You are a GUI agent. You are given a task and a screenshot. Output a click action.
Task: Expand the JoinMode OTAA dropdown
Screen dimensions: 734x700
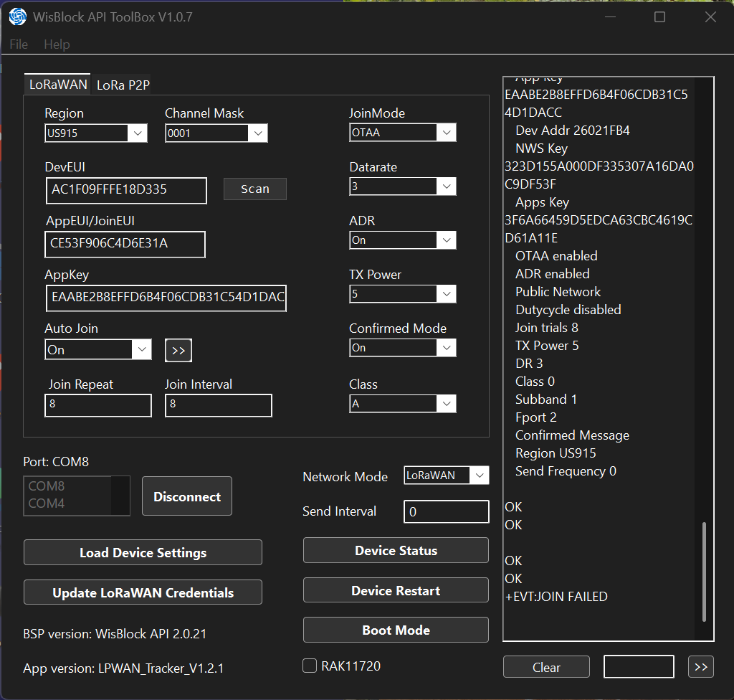(x=402, y=133)
